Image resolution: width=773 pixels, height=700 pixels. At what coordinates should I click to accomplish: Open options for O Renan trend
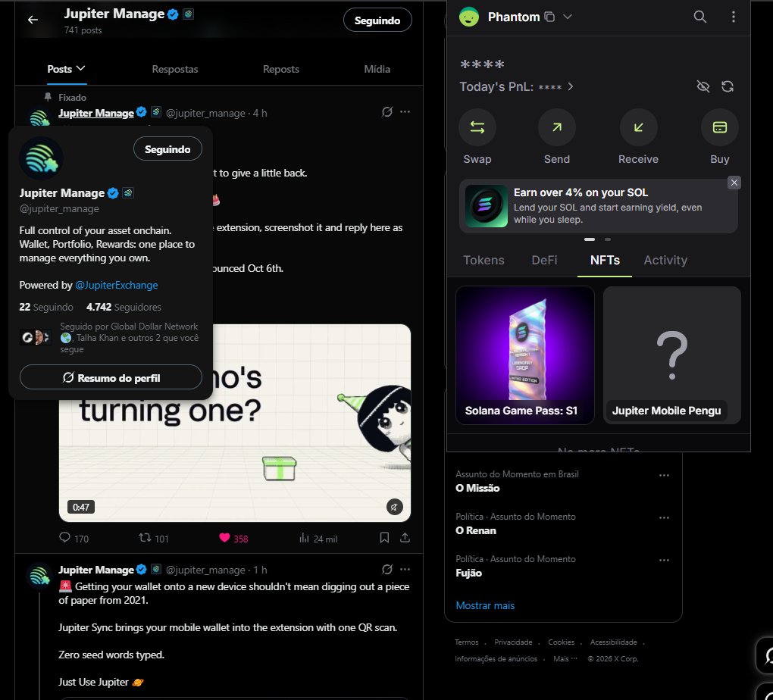coord(664,518)
